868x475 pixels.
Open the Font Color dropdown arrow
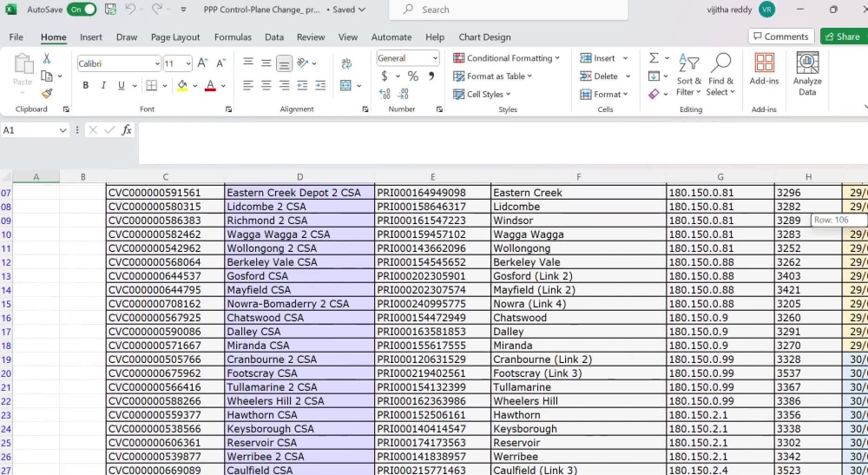[224, 86]
